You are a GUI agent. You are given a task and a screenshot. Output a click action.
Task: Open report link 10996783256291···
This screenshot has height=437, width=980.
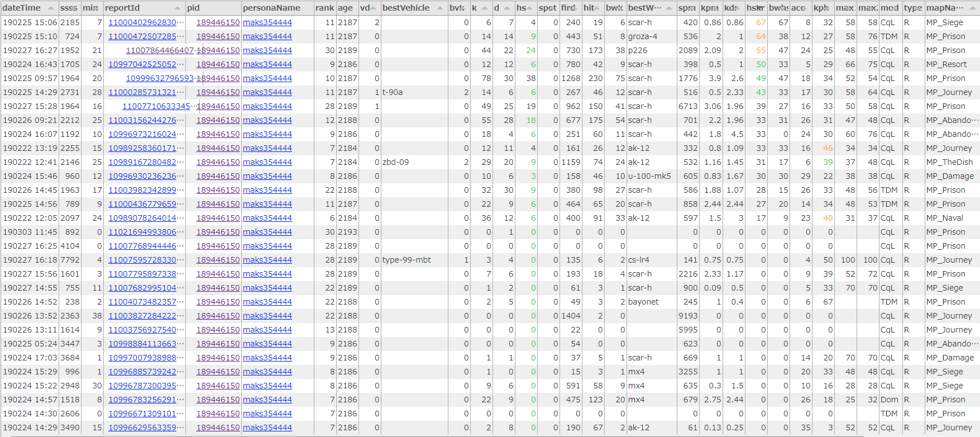[146, 400]
